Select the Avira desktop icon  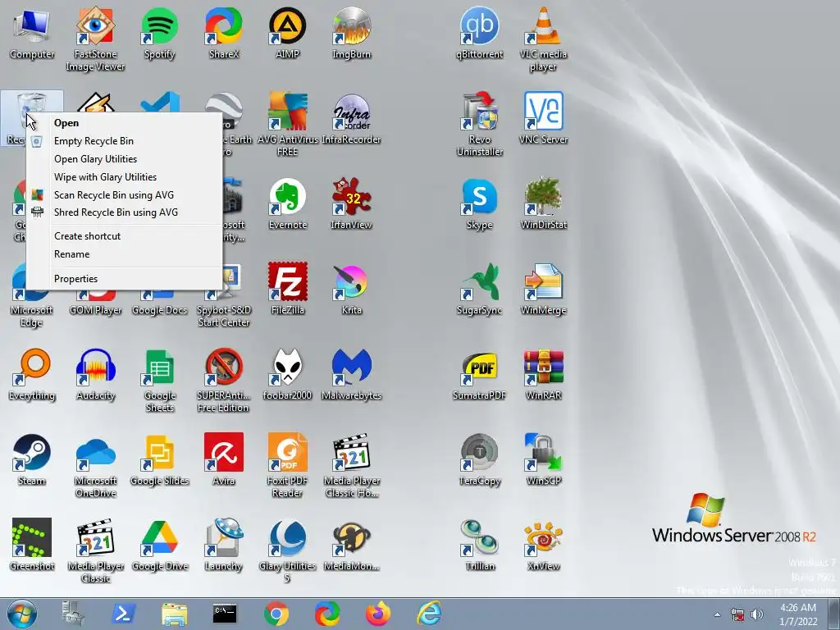[223, 460]
